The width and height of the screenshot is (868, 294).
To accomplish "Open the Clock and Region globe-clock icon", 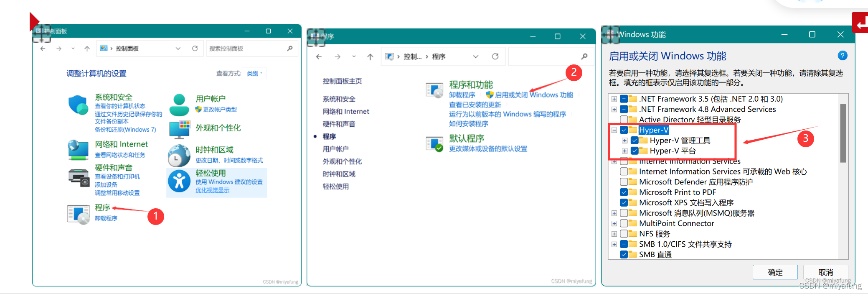I will (179, 155).
